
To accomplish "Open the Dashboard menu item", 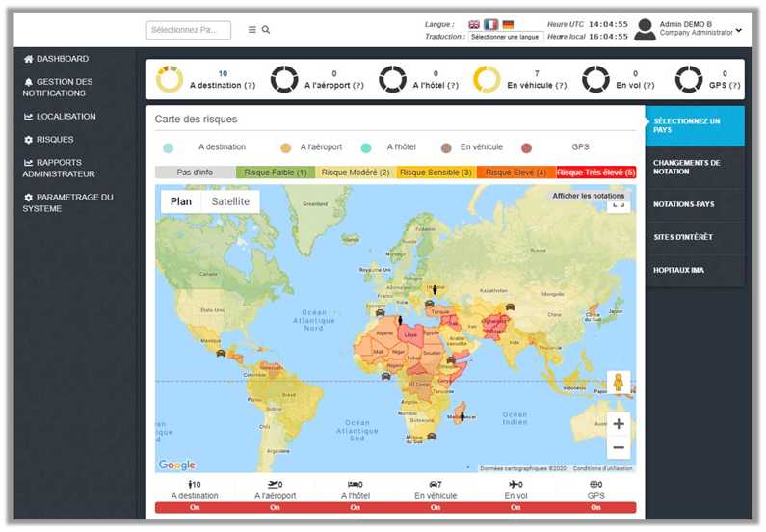I will pyautogui.click(x=56, y=59).
